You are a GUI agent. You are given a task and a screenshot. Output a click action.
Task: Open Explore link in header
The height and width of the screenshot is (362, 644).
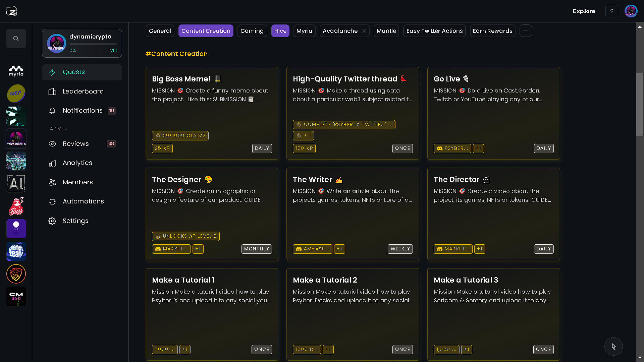[x=584, y=11]
